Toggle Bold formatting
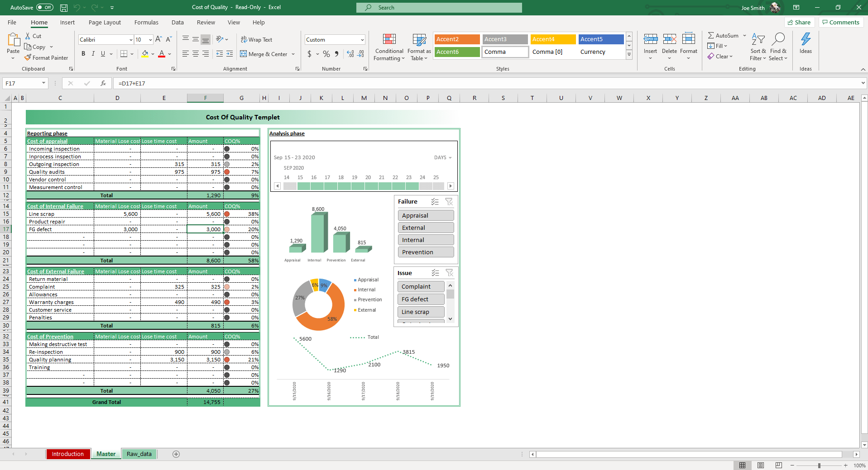The image size is (868, 470). (83, 54)
